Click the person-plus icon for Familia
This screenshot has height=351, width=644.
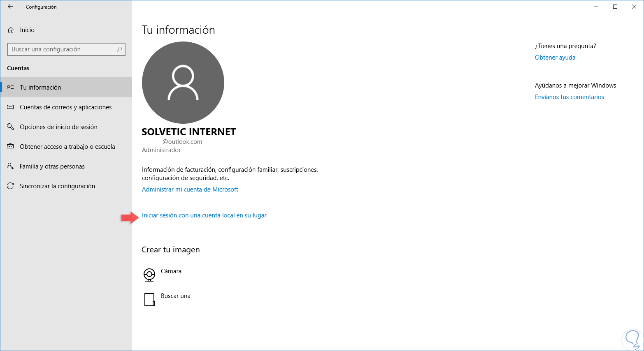(11, 166)
